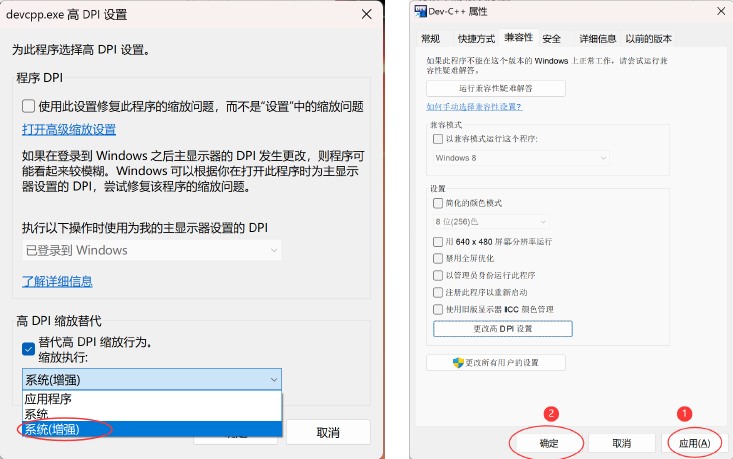The width and height of the screenshot is (733, 459).
Task: Click the Dev-C++ icon in properties title bar
Action: pyautogui.click(x=420, y=11)
